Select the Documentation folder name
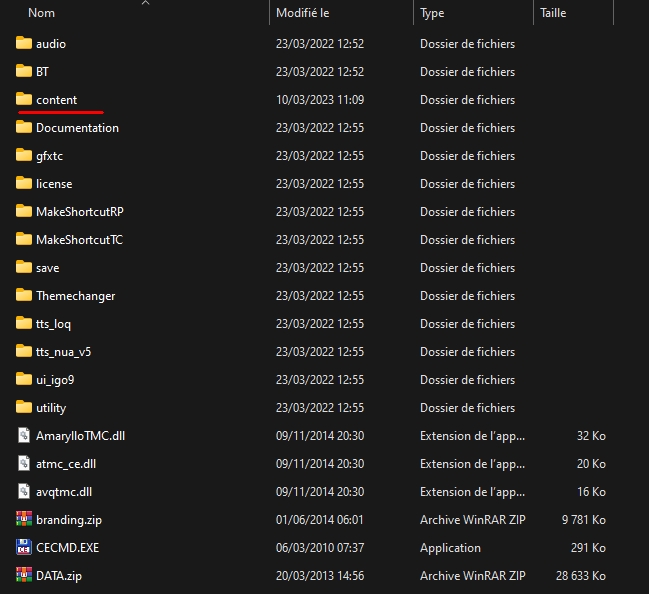The image size is (649, 594). point(77,128)
